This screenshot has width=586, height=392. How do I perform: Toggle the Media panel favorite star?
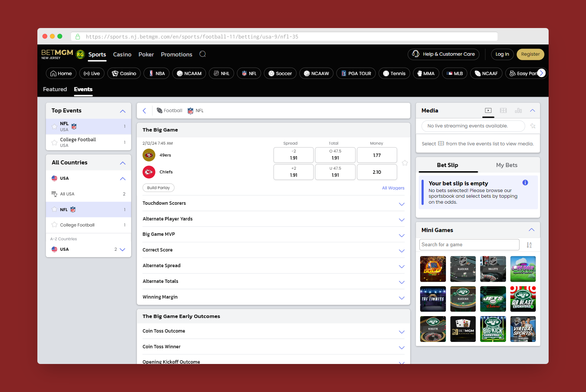coord(533,126)
